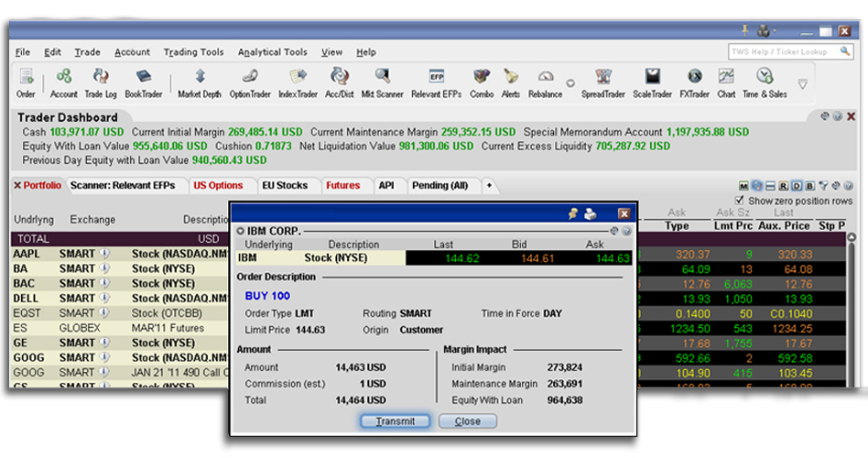Screen dimensions: 868x458
Task: Switch to the API tab
Action: (x=386, y=186)
